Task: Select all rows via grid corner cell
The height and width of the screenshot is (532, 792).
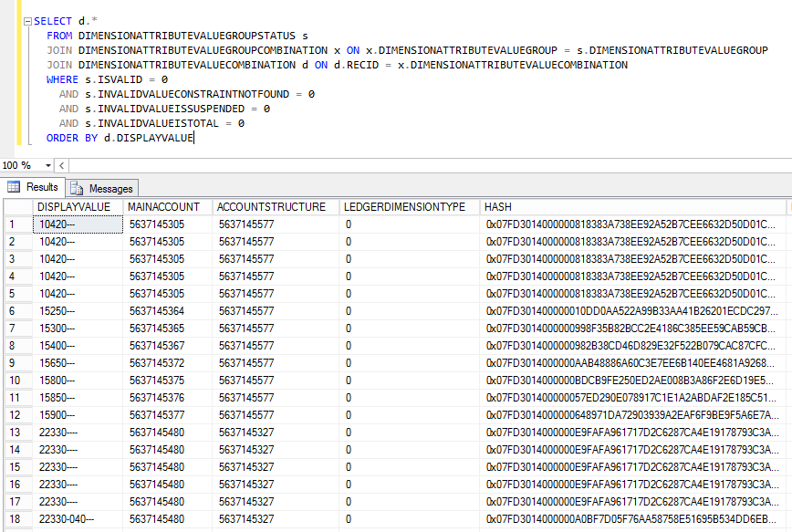Action: click(x=18, y=206)
